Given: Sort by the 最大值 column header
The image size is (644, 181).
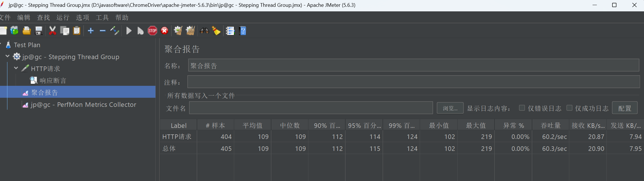Looking at the screenshot, I should 476,126.
